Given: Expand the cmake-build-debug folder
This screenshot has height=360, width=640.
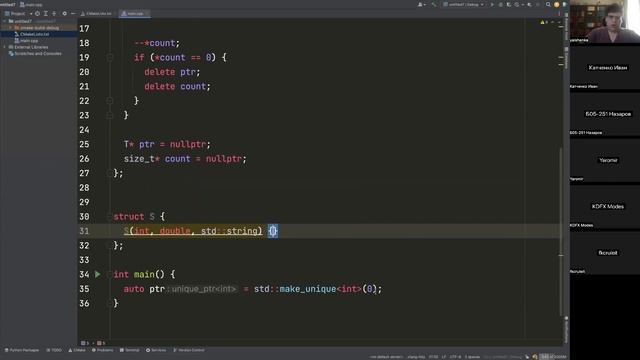Looking at the screenshot, I should (x=11, y=28).
